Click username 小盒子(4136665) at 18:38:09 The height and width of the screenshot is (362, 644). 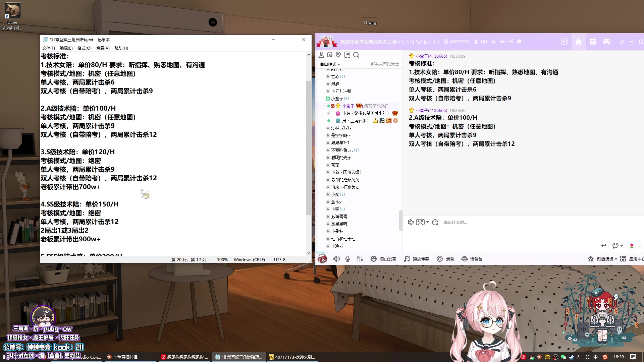pyautogui.click(x=431, y=56)
